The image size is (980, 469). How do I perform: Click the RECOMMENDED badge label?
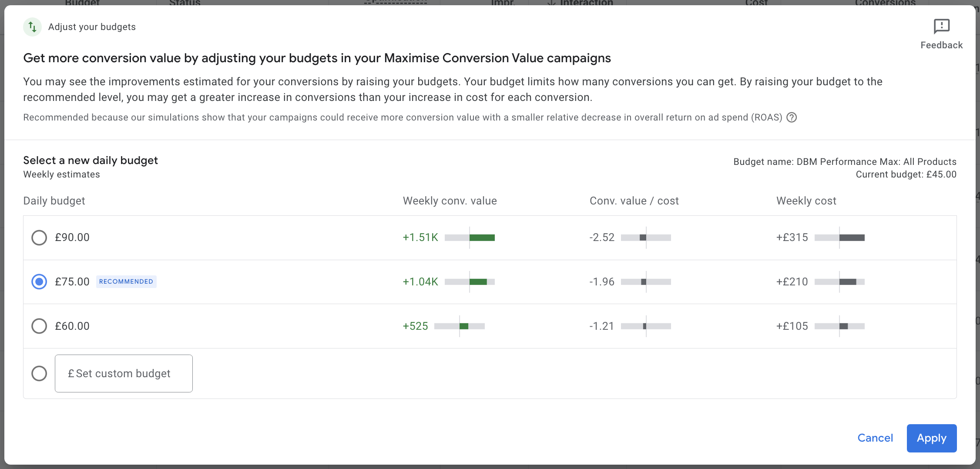[126, 281]
